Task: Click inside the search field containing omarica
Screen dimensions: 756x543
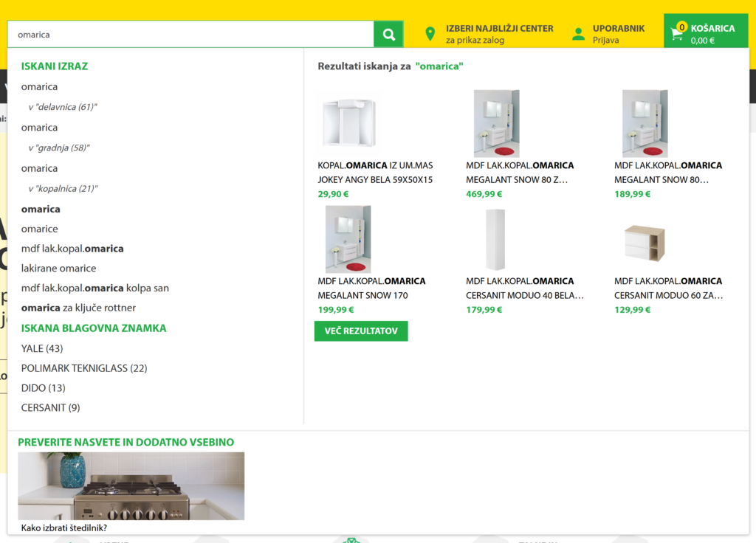Action: pyautogui.click(x=192, y=35)
